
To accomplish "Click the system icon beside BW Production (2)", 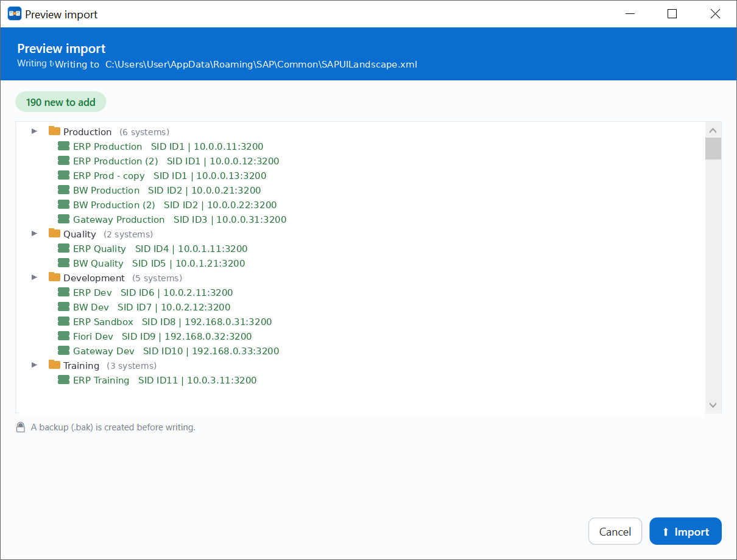I will point(63,205).
